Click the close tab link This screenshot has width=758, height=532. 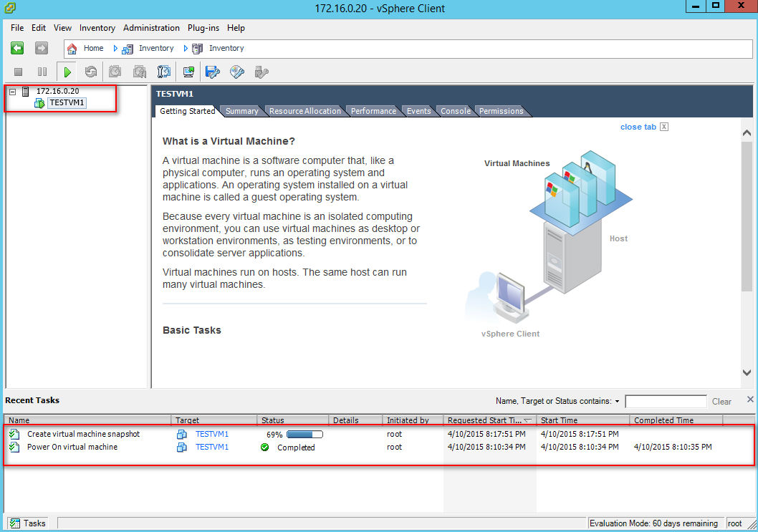pos(638,127)
